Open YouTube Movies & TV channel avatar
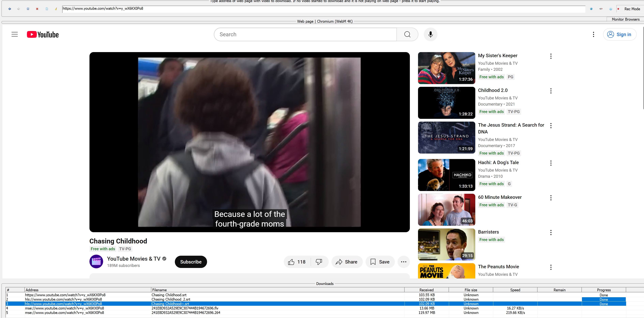Image resolution: width=644 pixels, height=318 pixels. (x=96, y=261)
